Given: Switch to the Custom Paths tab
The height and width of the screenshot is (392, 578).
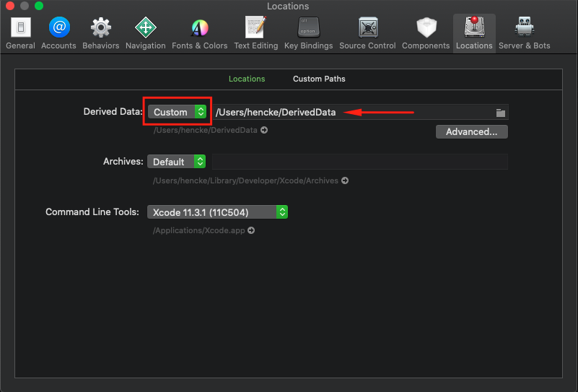Looking at the screenshot, I should point(319,79).
